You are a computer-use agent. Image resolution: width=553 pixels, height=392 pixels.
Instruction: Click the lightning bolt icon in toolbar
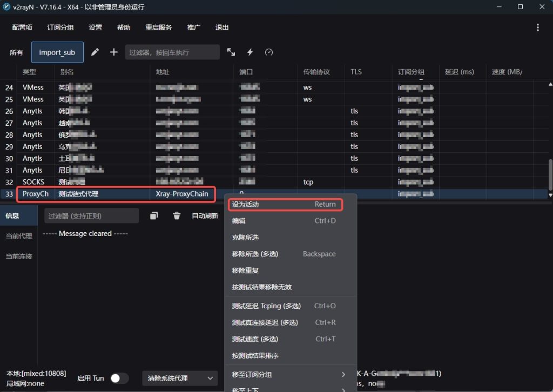click(x=250, y=52)
